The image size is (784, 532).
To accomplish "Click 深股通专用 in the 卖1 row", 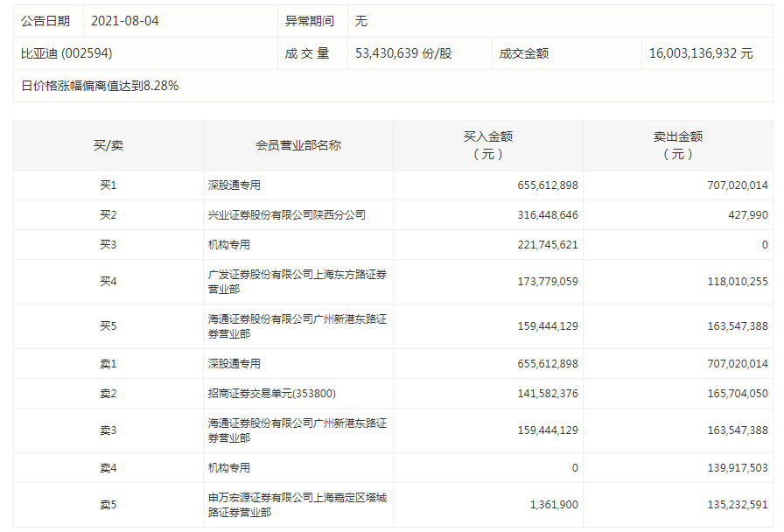I will [234, 364].
